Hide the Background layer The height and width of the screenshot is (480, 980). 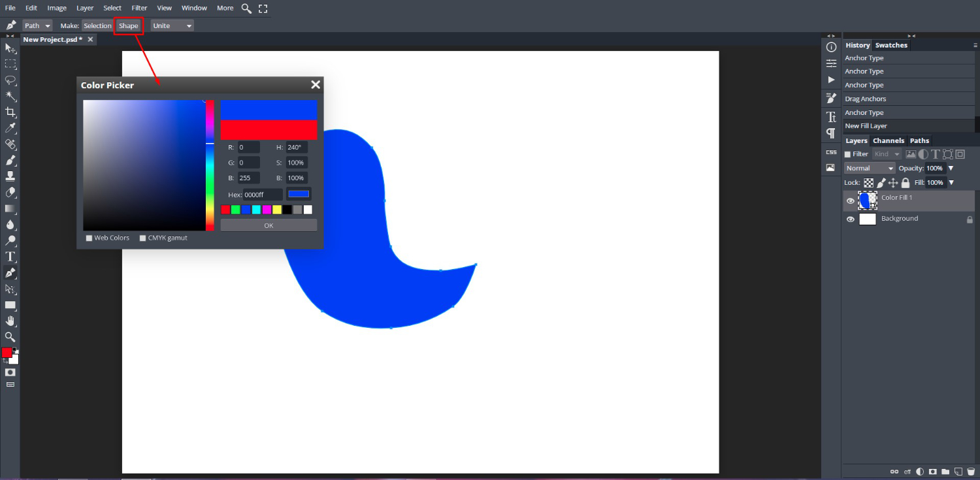pyautogui.click(x=851, y=219)
